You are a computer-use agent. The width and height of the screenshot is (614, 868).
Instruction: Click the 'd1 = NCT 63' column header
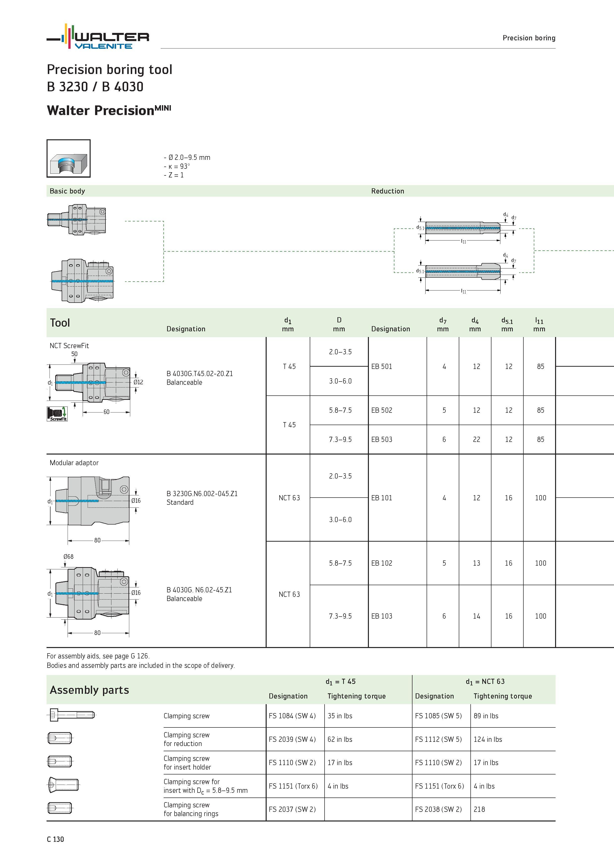tap(485, 682)
